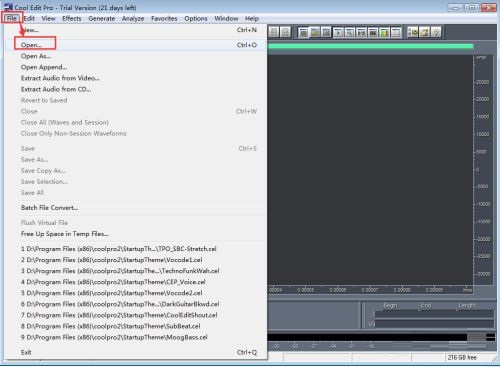Click the File menu

(x=12, y=18)
